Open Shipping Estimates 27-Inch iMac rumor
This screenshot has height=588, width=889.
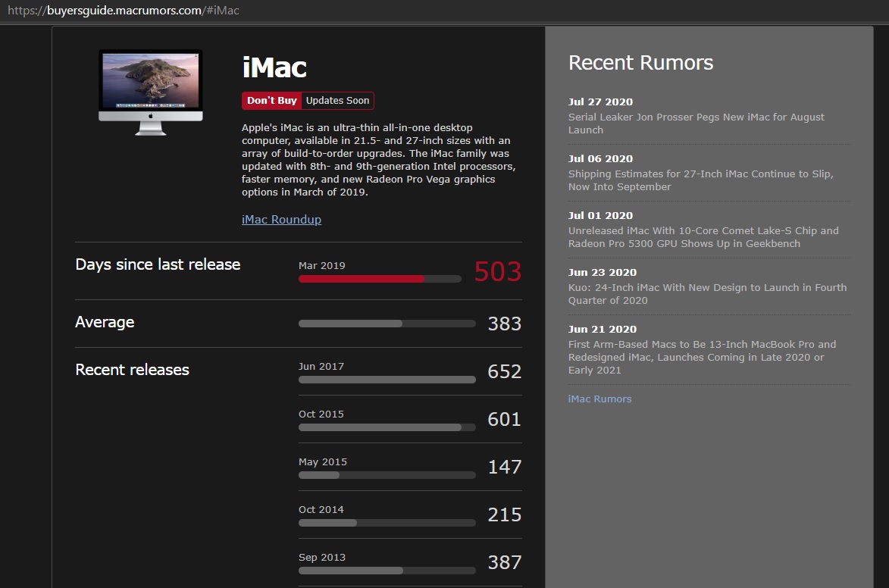click(x=701, y=180)
